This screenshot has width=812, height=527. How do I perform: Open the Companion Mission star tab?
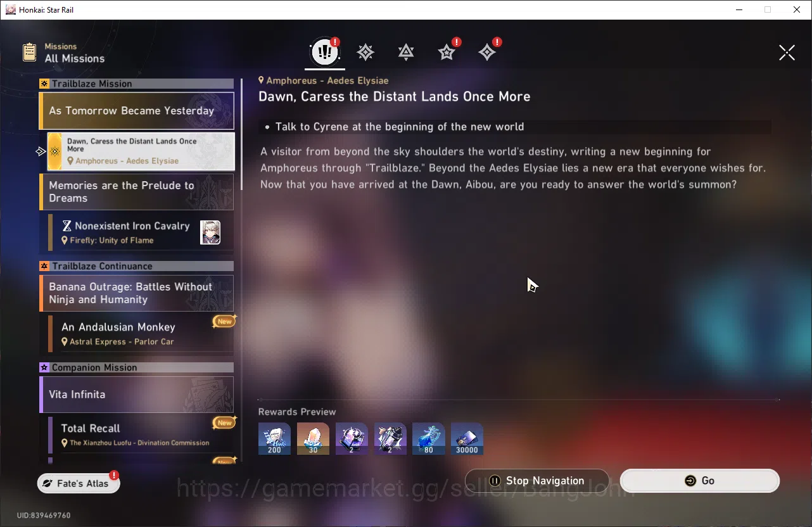point(447,52)
